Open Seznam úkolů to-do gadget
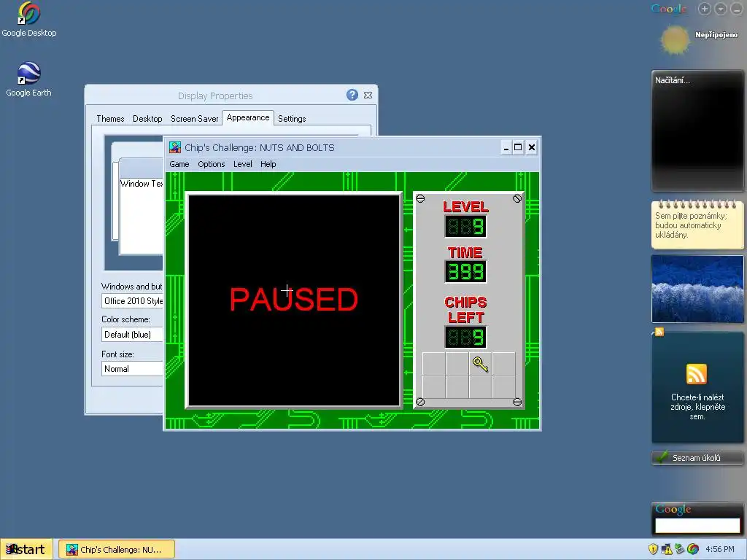This screenshot has width=747, height=560. [697, 458]
